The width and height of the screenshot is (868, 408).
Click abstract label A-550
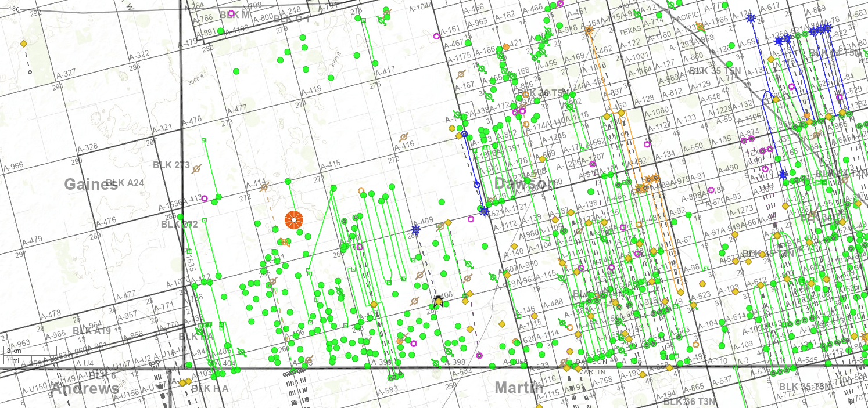692,147
